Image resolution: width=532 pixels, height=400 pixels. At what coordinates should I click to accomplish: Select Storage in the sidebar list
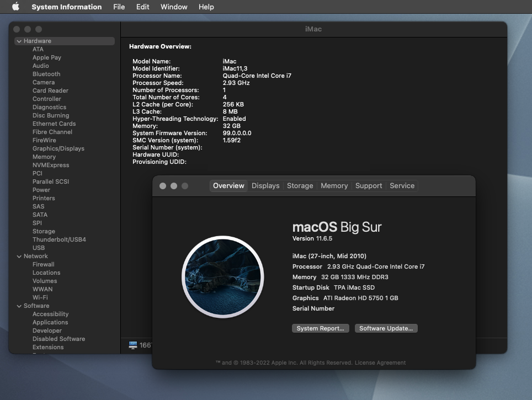pyautogui.click(x=44, y=231)
